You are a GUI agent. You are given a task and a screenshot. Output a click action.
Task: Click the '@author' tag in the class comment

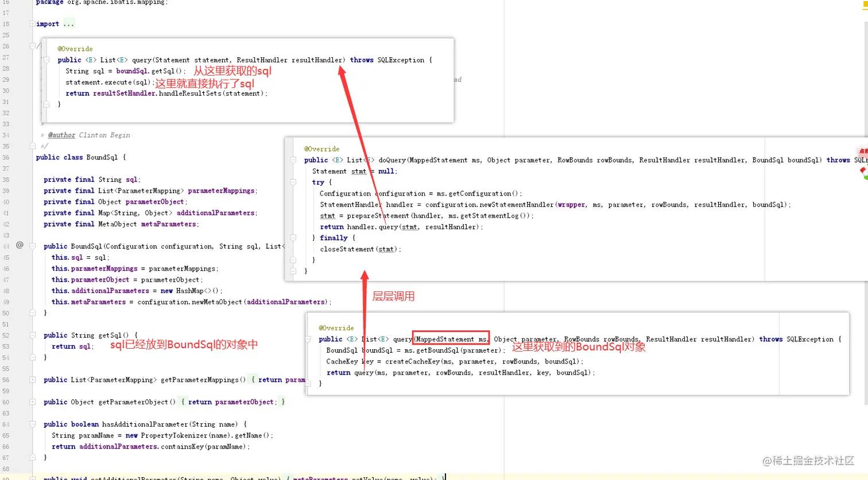tap(61, 135)
